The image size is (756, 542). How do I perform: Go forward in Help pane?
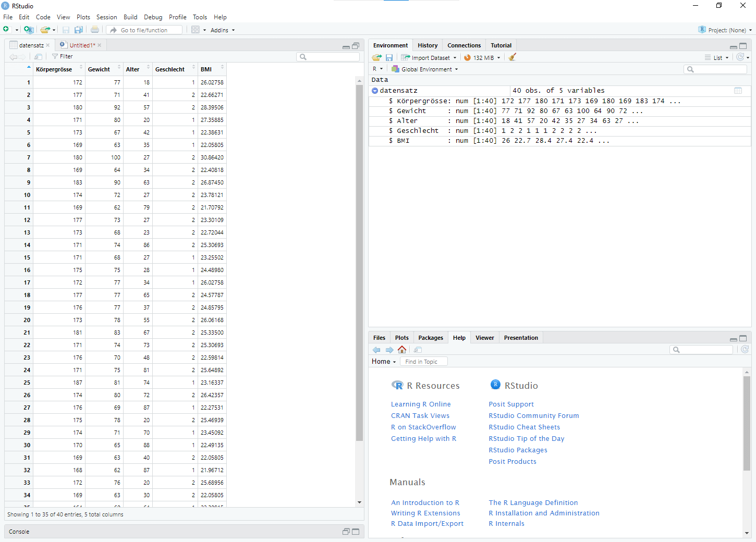pyautogui.click(x=389, y=350)
